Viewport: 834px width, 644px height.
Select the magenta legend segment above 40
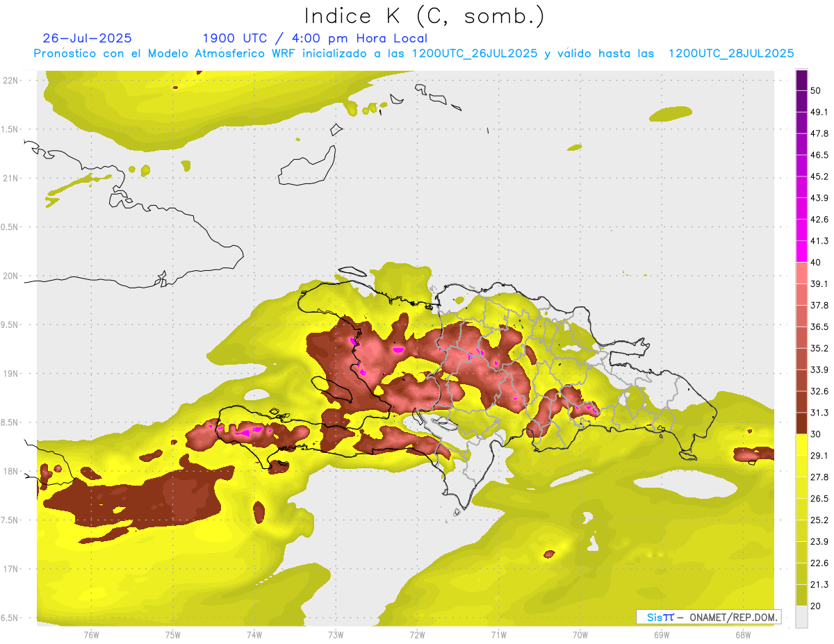coord(801,250)
